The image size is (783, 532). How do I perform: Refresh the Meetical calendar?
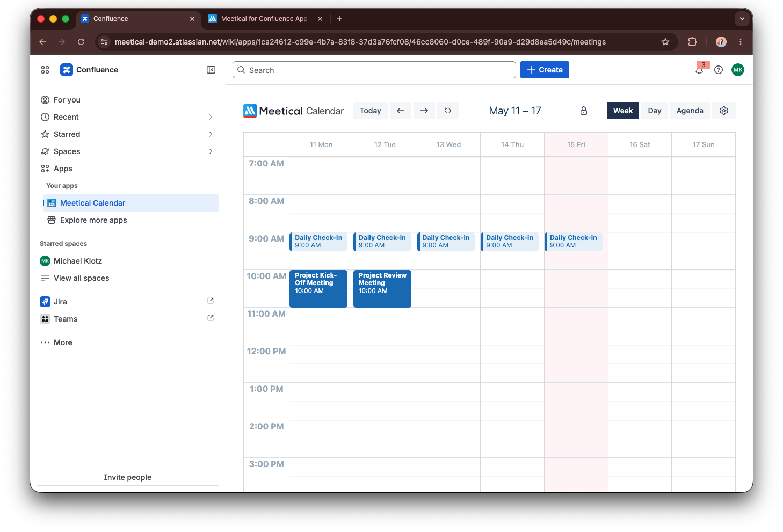[448, 111]
